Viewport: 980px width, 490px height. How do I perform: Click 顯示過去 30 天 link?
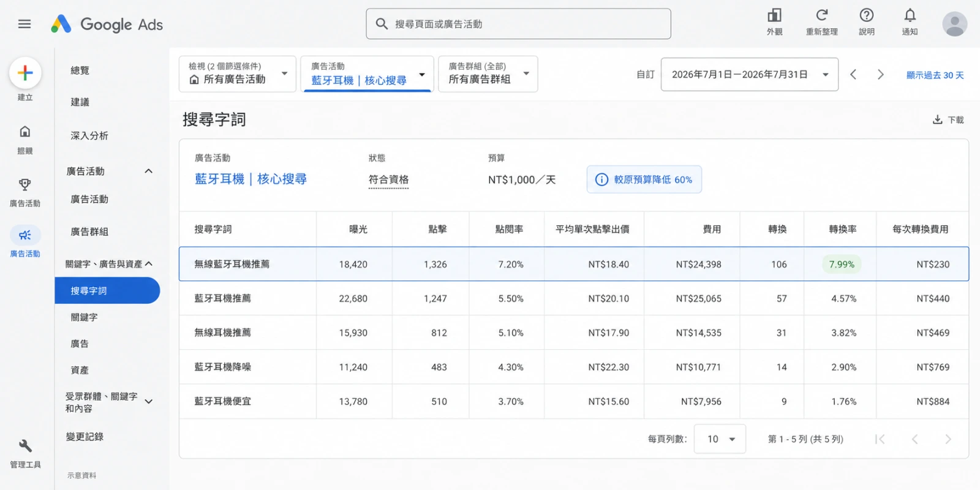click(935, 75)
